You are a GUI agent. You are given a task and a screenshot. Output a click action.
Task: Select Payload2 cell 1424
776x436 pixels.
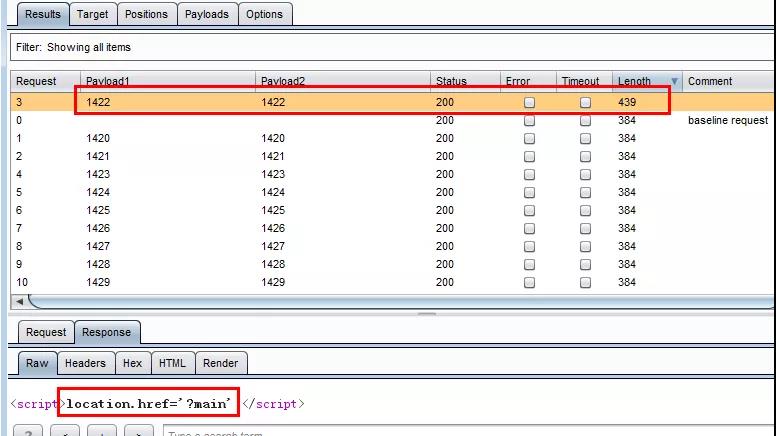[x=273, y=193]
